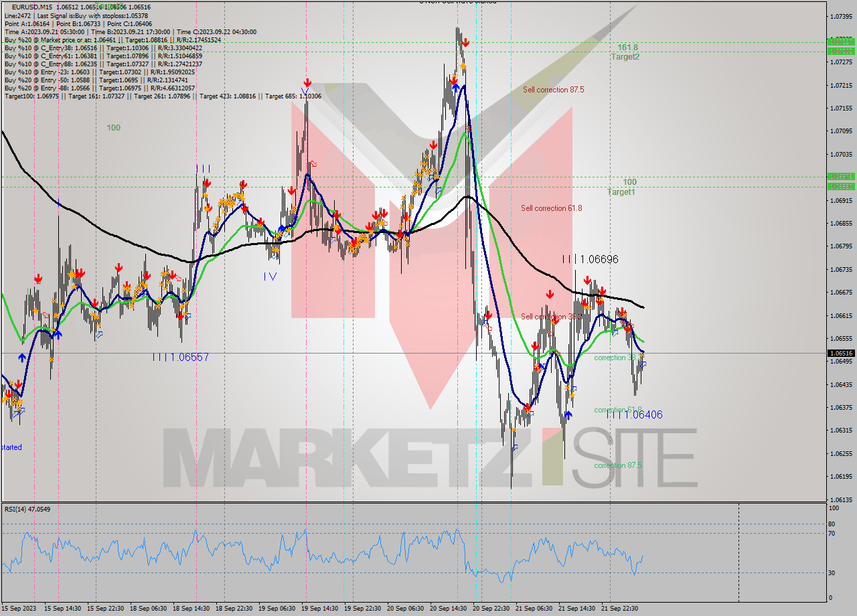Click the time axis label 21 Sep 22:30

tap(620, 609)
